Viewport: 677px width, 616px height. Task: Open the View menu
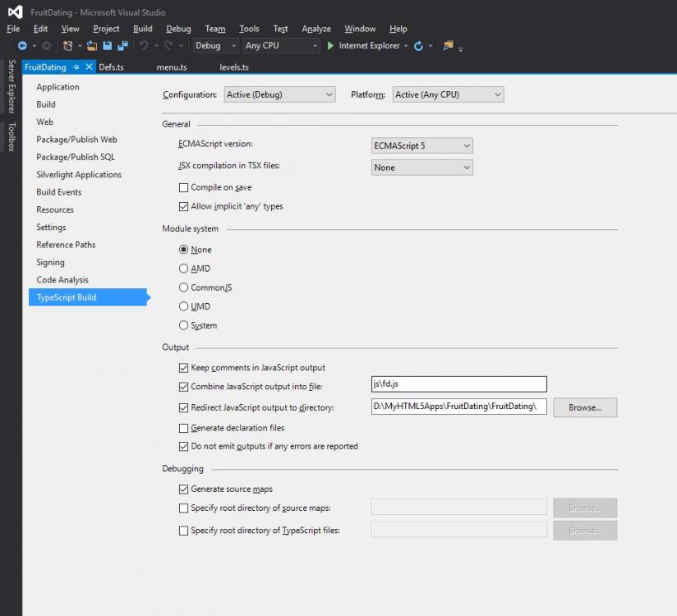[x=71, y=29]
